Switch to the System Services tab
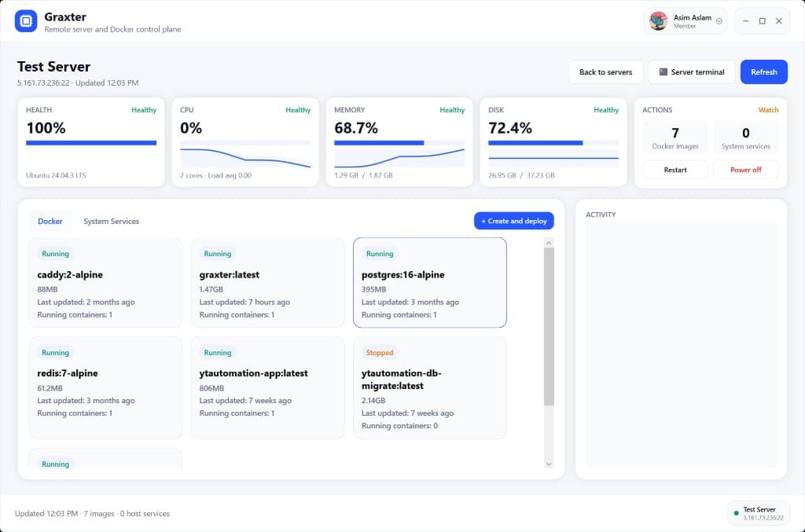Viewport: 805px width, 532px height. coord(111,221)
